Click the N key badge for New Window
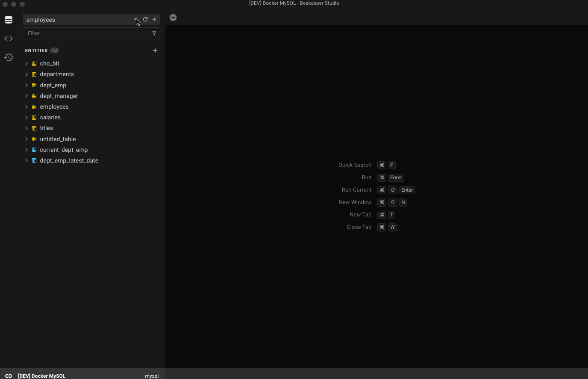Viewport: 588px width, 379px height. tap(403, 202)
